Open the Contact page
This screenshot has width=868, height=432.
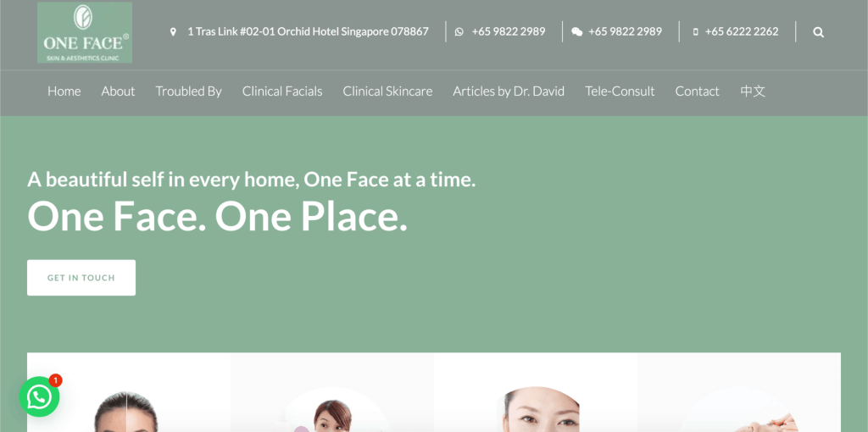pyautogui.click(x=698, y=91)
